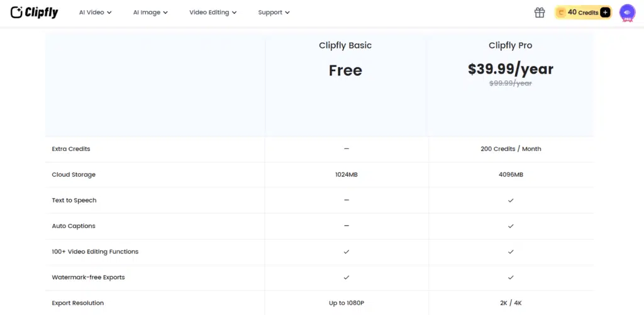Image resolution: width=644 pixels, height=315 pixels.
Task: Expand the Support menu
Action: click(274, 13)
